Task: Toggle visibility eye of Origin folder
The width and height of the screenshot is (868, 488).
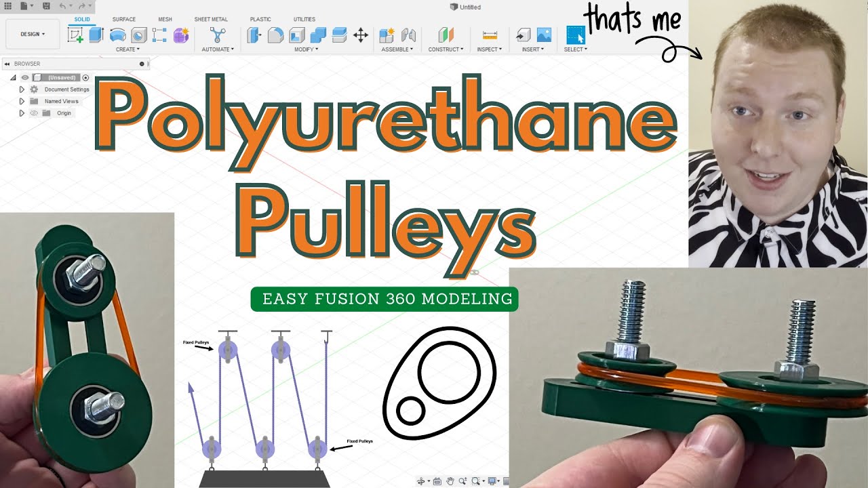Action: pos(34,113)
